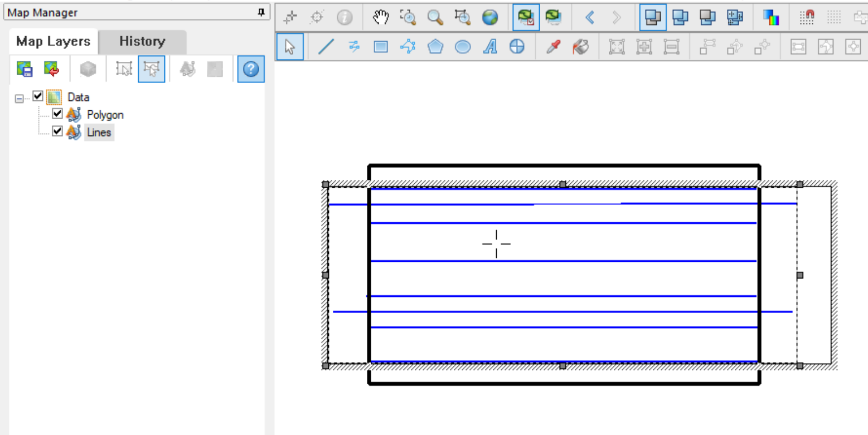Uncheck the Lines layer checkbox
The image size is (868, 435).
point(57,131)
